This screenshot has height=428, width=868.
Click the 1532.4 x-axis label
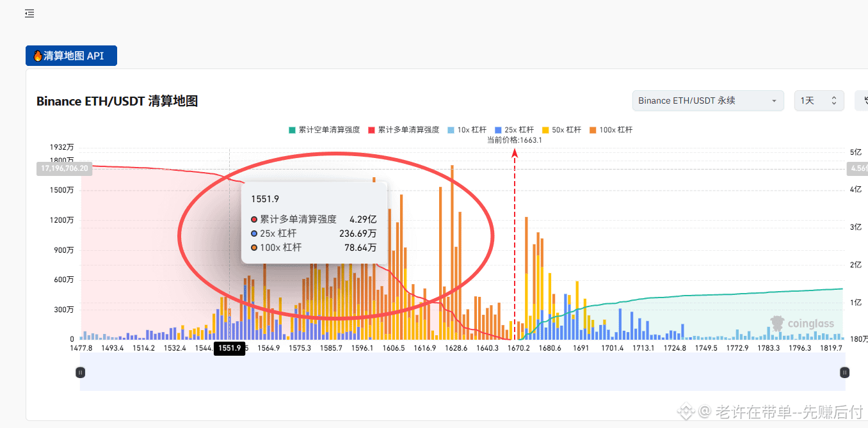tap(175, 348)
